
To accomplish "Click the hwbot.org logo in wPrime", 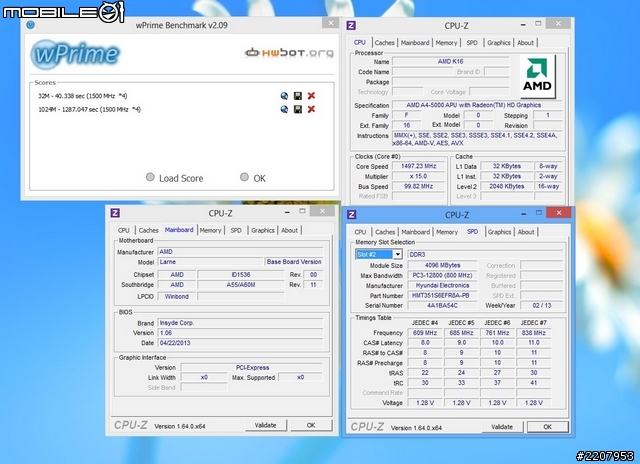I will coord(289,53).
